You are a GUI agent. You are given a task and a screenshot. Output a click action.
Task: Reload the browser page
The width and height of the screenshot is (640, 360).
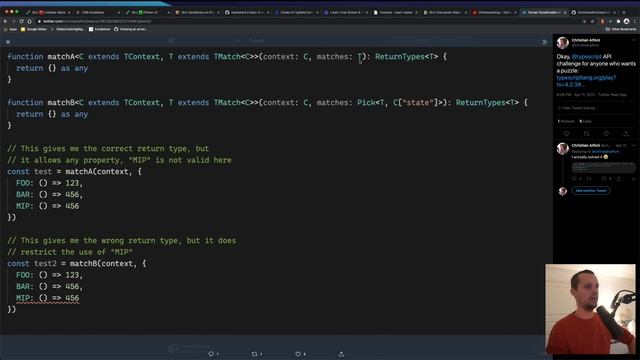21,21
